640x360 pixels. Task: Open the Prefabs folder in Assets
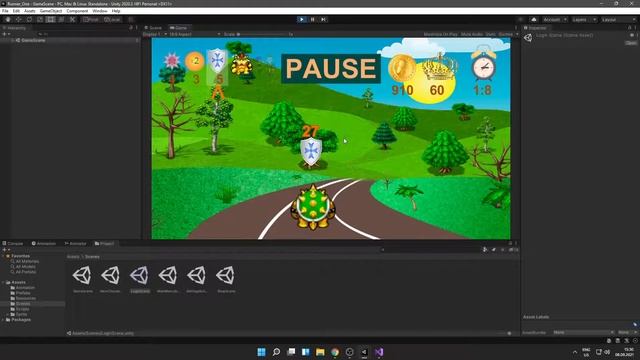pos(23,293)
